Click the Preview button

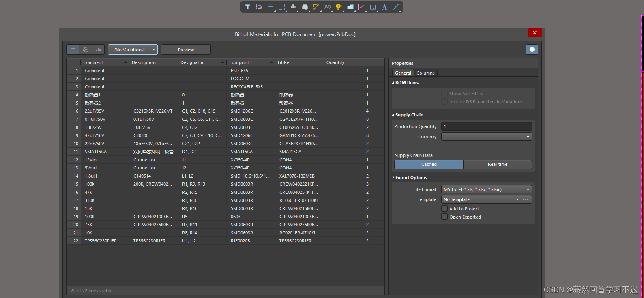[x=186, y=50]
